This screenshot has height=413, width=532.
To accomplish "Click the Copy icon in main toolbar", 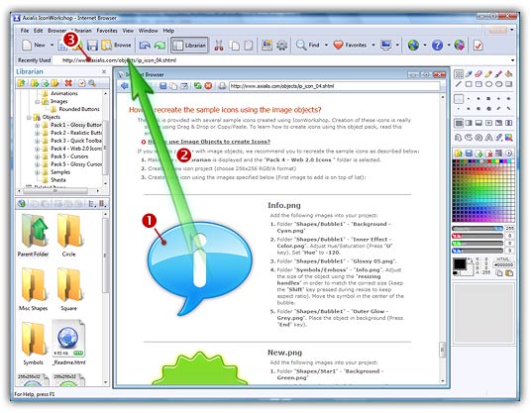I will coord(234,46).
